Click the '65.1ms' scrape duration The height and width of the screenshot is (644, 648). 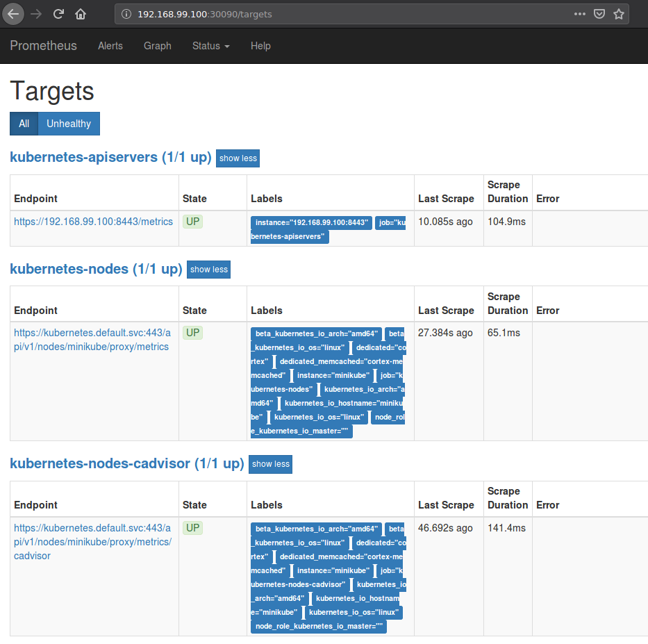pyautogui.click(x=504, y=333)
